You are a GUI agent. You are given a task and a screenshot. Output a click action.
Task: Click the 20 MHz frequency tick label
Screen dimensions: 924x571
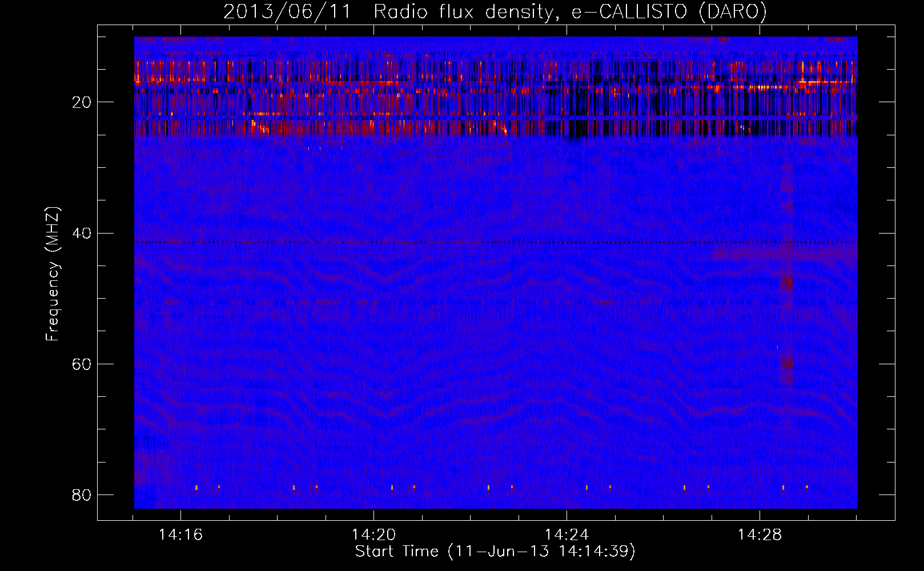[x=82, y=102]
